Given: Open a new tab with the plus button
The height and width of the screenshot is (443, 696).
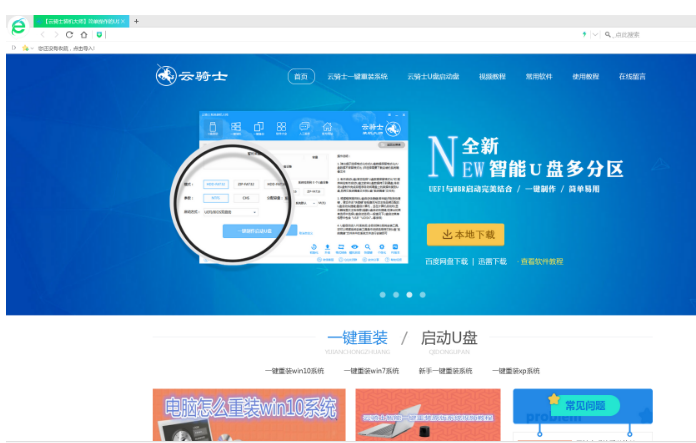Looking at the screenshot, I should [136, 21].
